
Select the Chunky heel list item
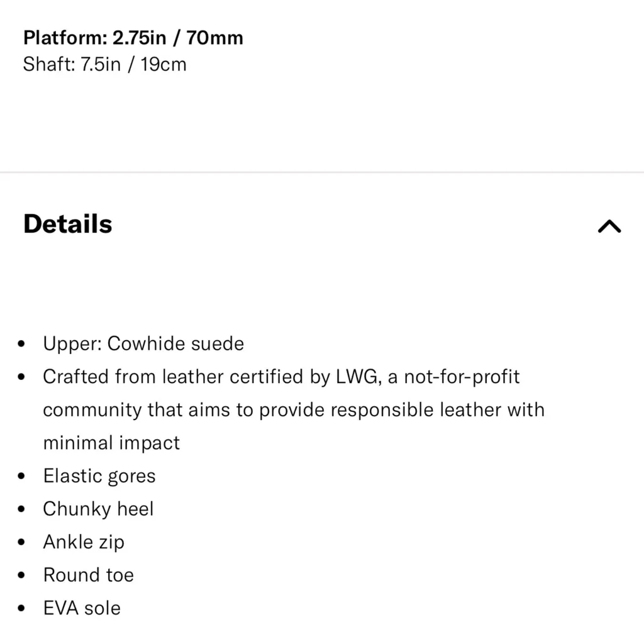98,508
